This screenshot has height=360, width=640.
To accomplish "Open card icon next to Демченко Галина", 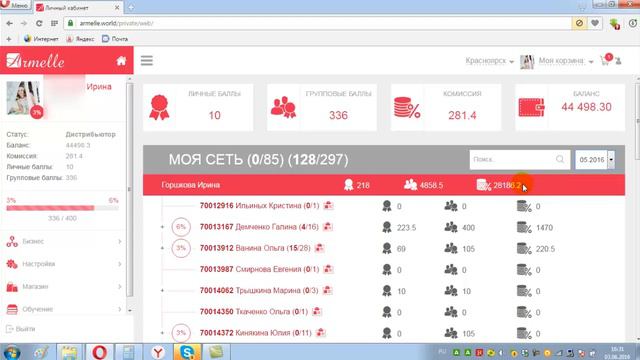I will (327, 227).
